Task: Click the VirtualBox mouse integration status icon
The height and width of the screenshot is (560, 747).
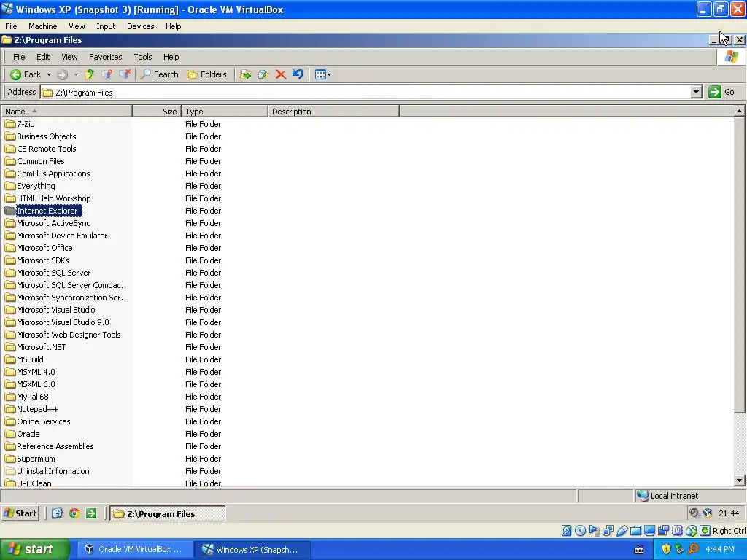Action: click(x=692, y=531)
